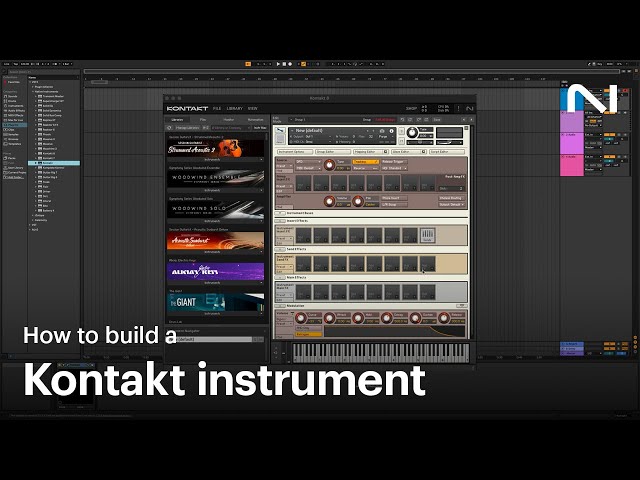Open the SHOP link in Kontakt header
The image size is (640, 480).
point(411,109)
